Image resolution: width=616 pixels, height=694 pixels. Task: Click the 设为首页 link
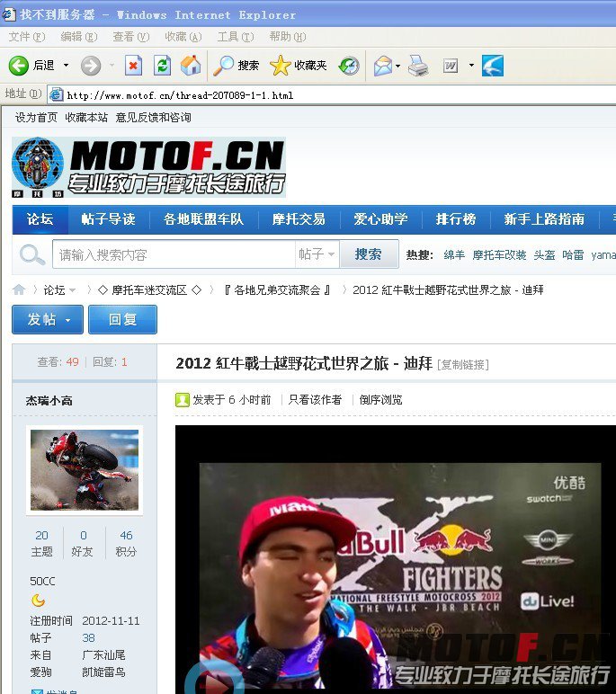tap(36, 118)
